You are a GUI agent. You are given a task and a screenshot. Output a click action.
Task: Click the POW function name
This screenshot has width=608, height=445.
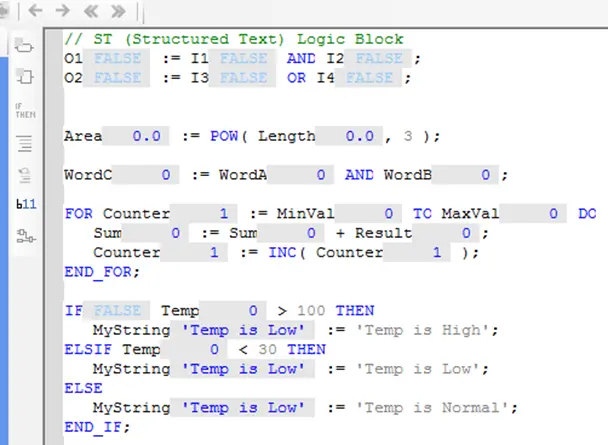pyautogui.click(x=224, y=136)
